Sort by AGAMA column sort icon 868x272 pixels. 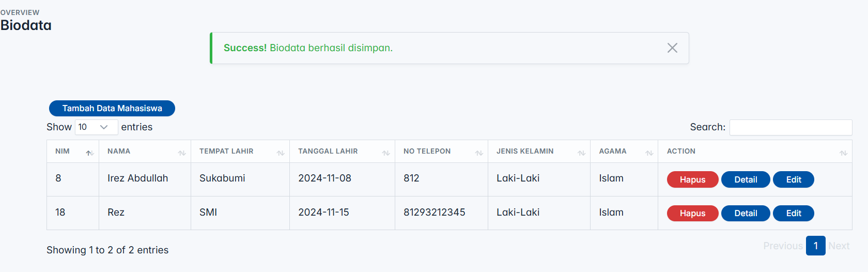point(649,153)
